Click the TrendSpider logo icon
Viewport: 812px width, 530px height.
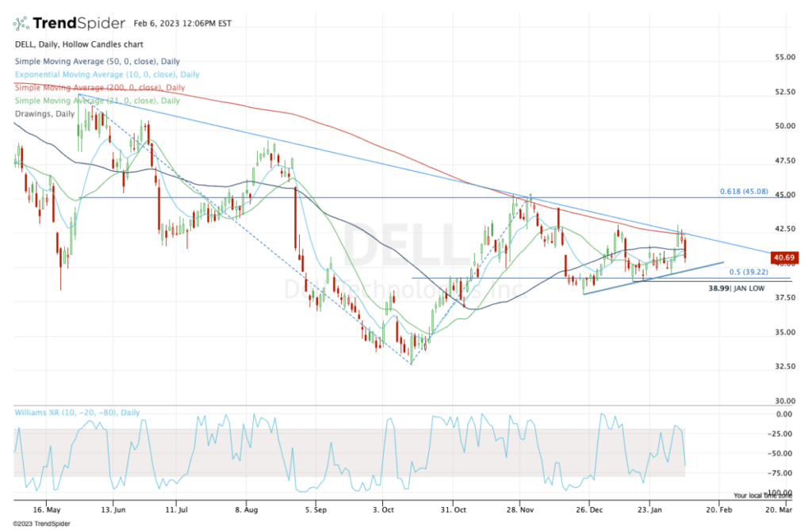[x=21, y=23]
